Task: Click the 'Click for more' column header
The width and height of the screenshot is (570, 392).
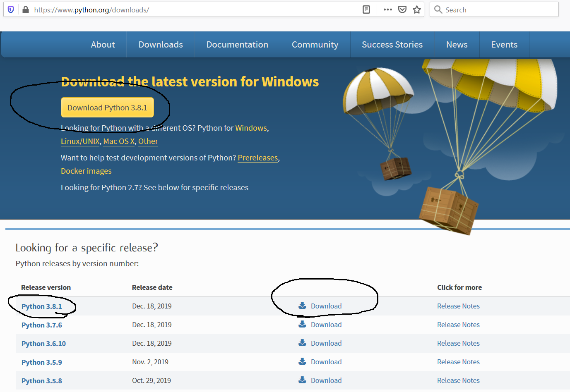Action: tap(459, 287)
